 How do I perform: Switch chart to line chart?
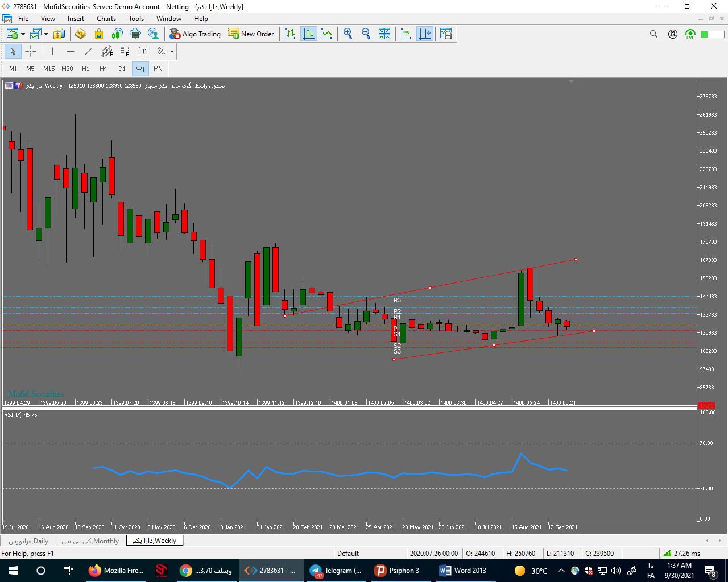click(327, 34)
